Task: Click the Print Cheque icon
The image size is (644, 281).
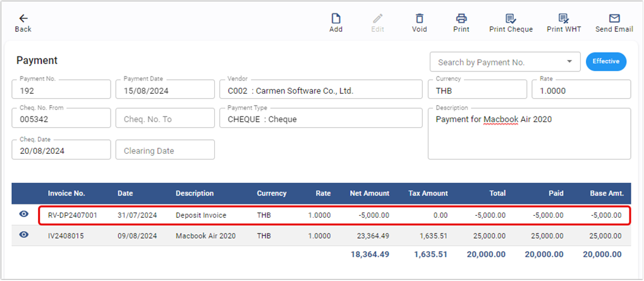Action: [511, 18]
